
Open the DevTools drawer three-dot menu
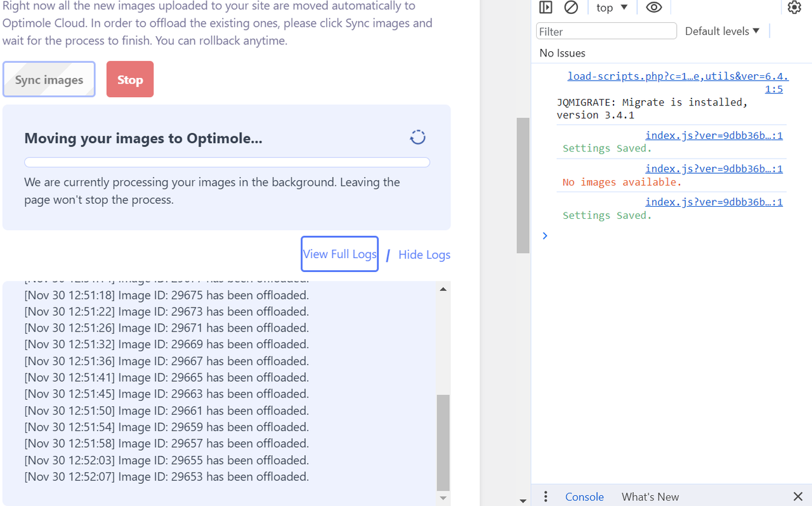click(x=546, y=496)
